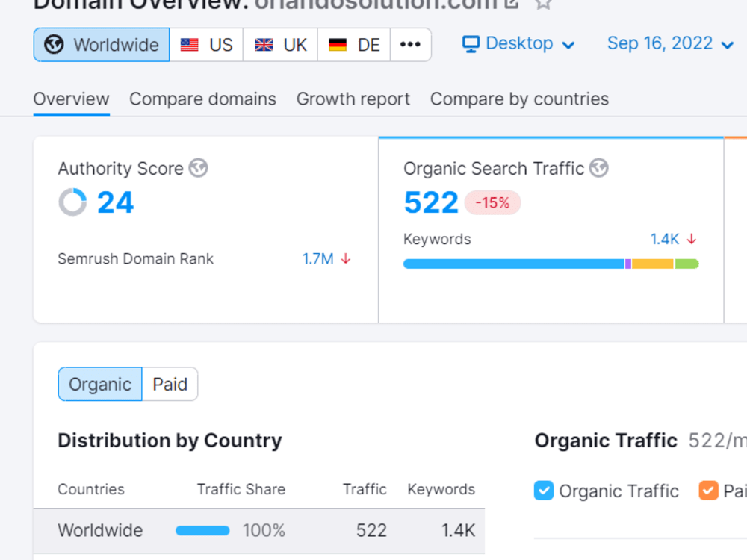This screenshot has width=747, height=560.
Task: Uncheck the Organic Traffic checkbox
Action: (544, 491)
